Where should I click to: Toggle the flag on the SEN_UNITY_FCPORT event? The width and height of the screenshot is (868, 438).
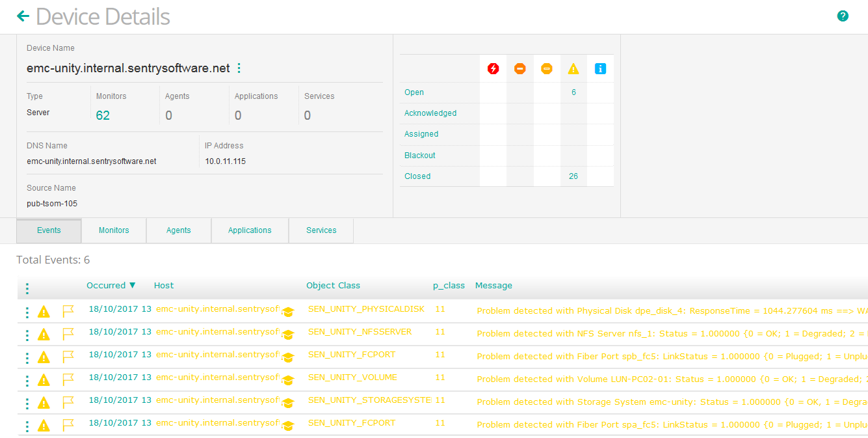tap(69, 357)
